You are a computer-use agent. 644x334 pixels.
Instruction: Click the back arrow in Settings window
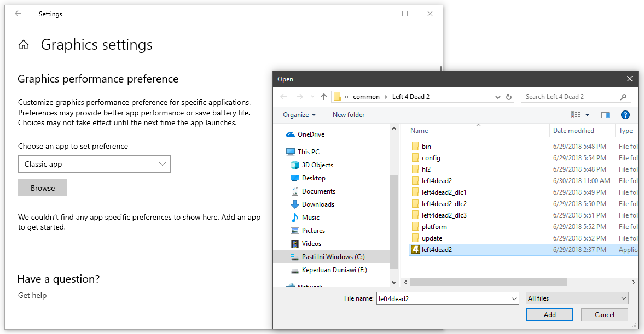pos(18,14)
